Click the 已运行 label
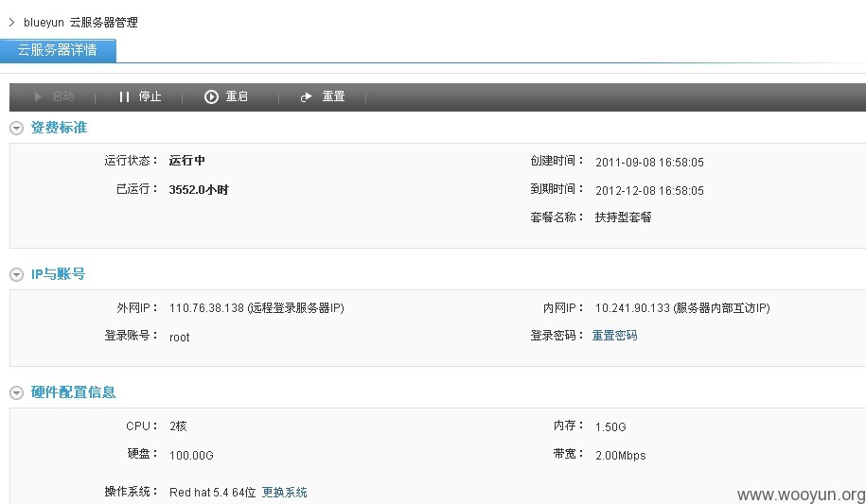This screenshot has height=504, width=866. tap(137, 189)
